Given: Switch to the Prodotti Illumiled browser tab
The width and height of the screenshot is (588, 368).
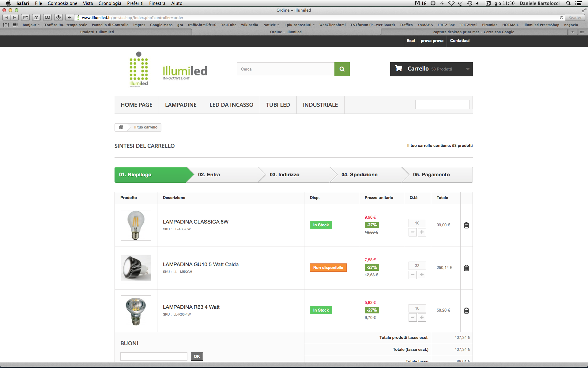Looking at the screenshot, I should pyautogui.click(x=97, y=32).
